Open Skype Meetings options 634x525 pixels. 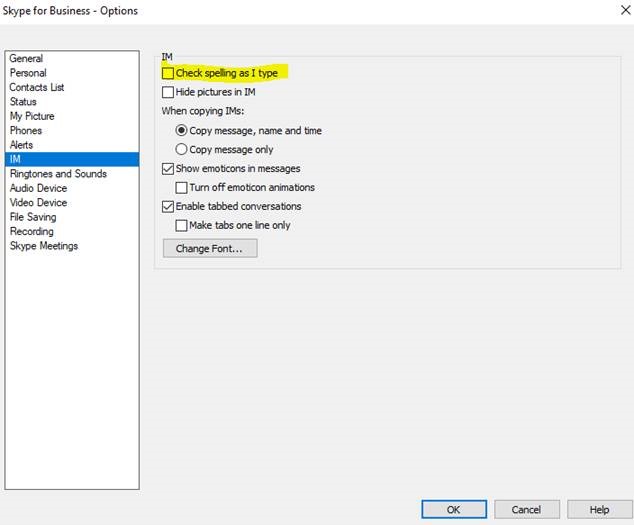click(x=72, y=246)
